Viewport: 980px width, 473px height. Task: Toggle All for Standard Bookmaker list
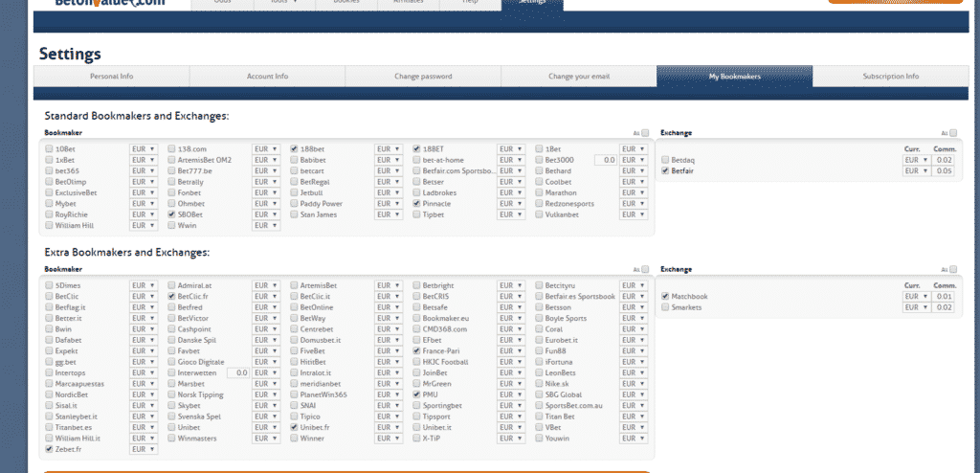pos(645,133)
